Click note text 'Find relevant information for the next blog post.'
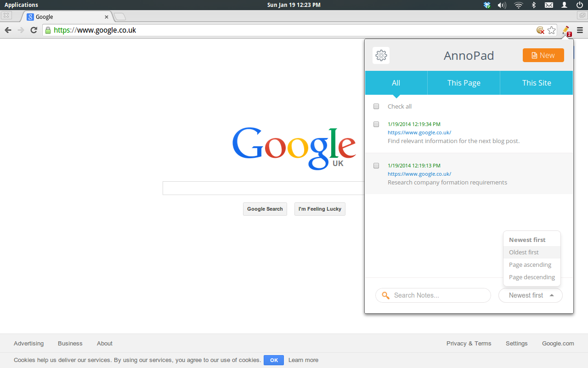 point(454,141)
